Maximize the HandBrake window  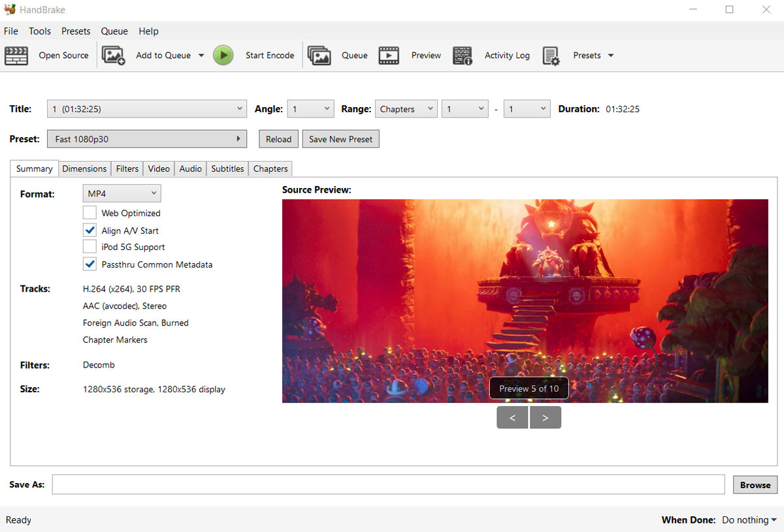pos(729,10)
